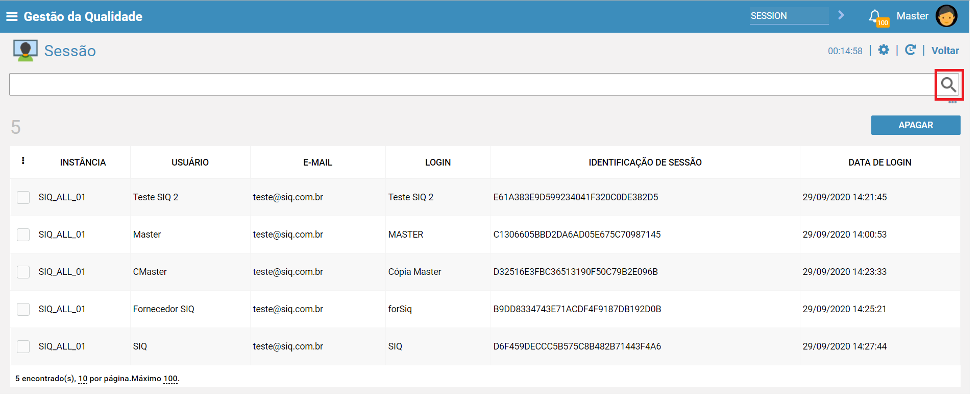Check the Teste SIQ 2 row checkbox
This screenshot has width=980, height=397.
(23, 197)
